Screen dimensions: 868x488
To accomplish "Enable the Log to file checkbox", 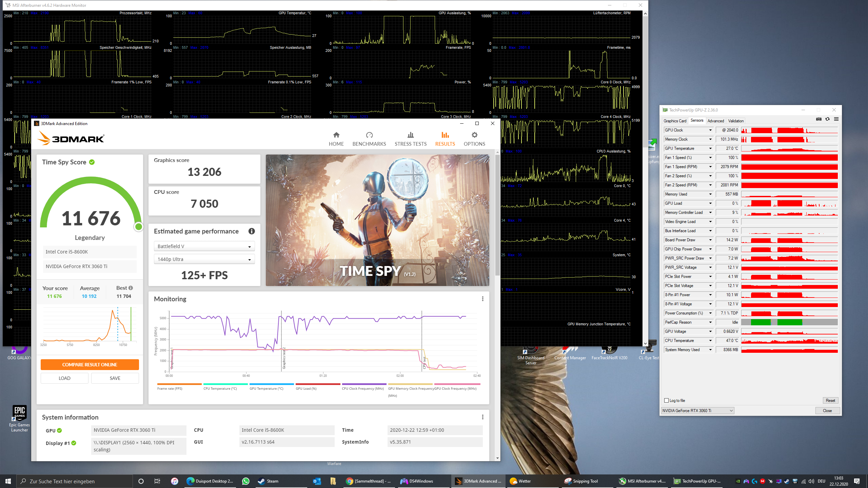I will pos(666,401).
